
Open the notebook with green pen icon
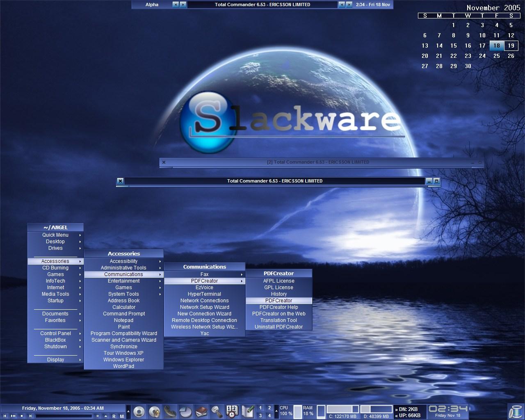[247, 411]
